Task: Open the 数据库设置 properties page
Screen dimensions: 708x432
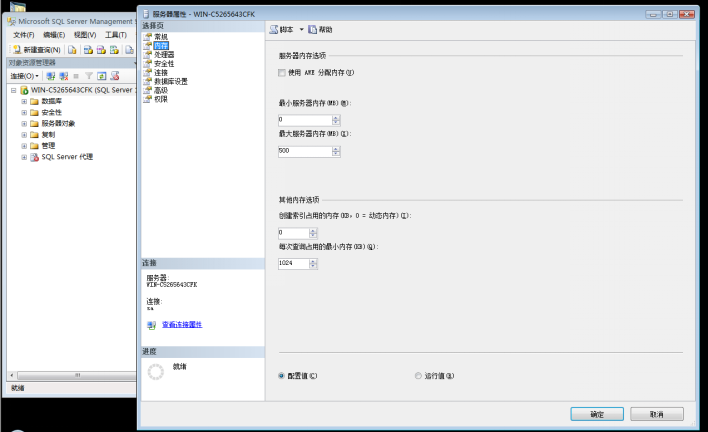Action: [x=171, y=81]
